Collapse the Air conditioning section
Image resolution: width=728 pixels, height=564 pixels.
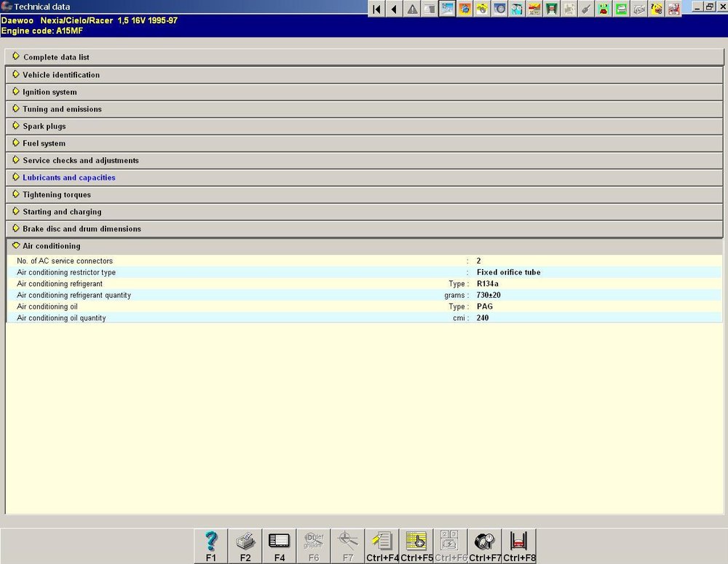click(365, 246)
